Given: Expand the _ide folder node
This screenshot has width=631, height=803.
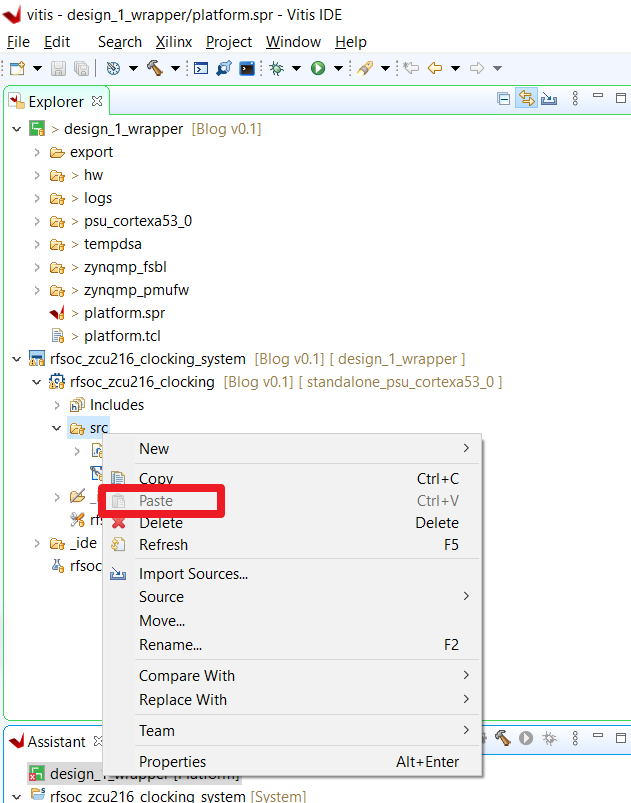Looking at the screenshot, I should coord(36,543).
